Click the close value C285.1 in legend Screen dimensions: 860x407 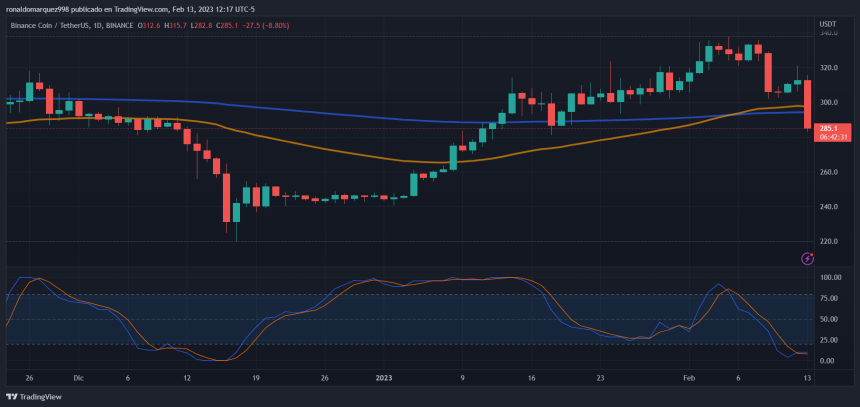[227, 25]
